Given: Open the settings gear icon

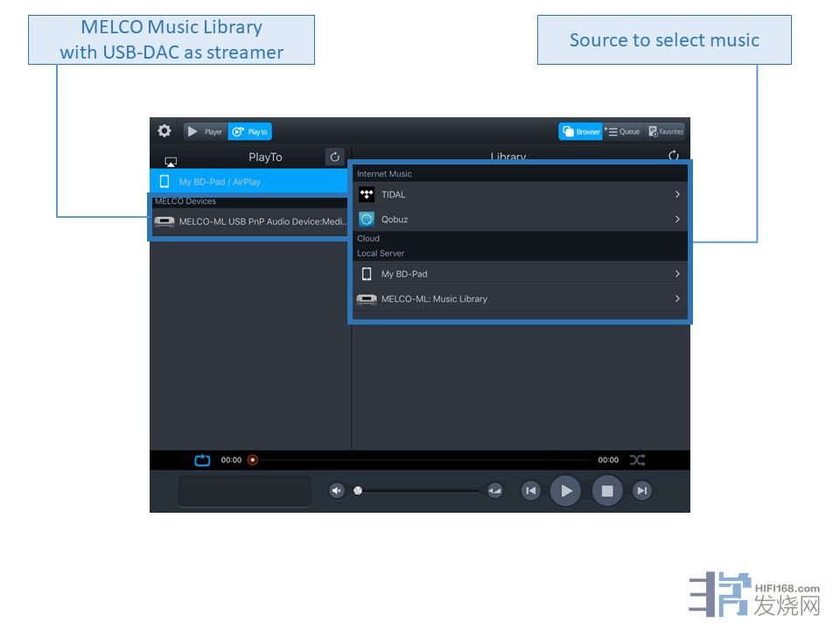Looking at the screenshot, I should pos(164,131).
